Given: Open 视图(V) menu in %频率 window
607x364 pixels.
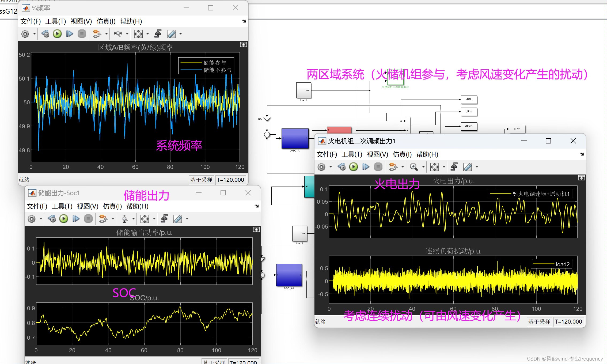Looking at the screenshot, I should coord(81,21).
